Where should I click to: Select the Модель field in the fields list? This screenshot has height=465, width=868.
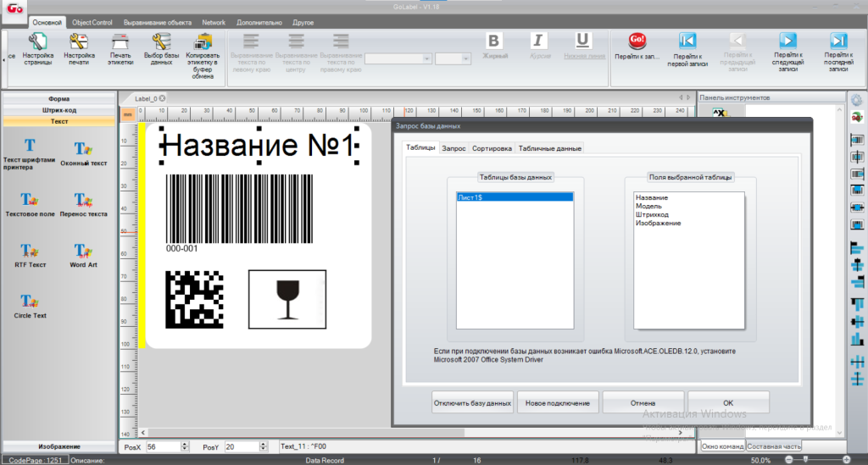click(x=648, y=206)
